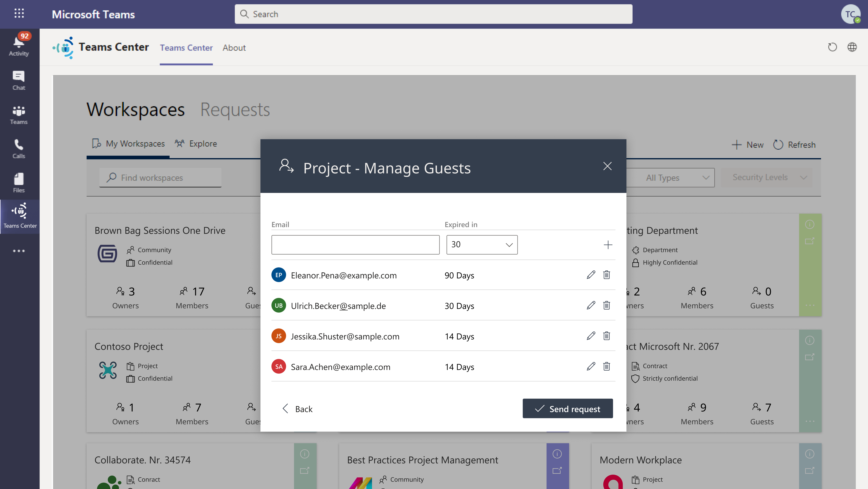Click Refresh workspaces button
Screen dimensions: 868x489
(x=794, y=145)
